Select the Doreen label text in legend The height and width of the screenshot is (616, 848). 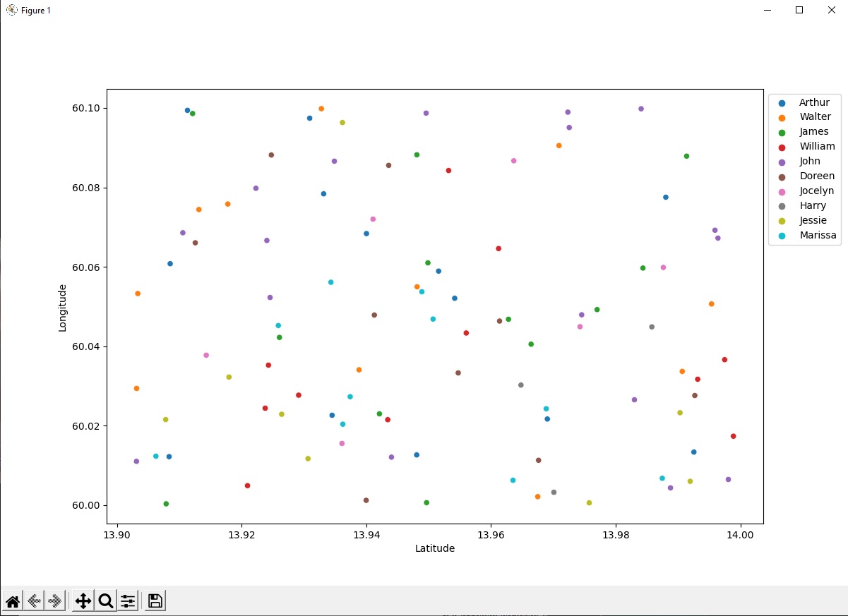point(816,176)
